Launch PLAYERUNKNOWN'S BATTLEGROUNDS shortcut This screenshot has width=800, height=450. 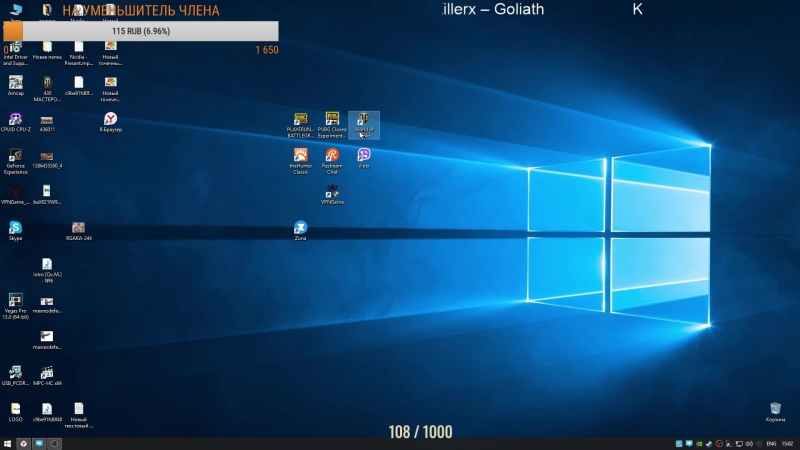point(300,119)
